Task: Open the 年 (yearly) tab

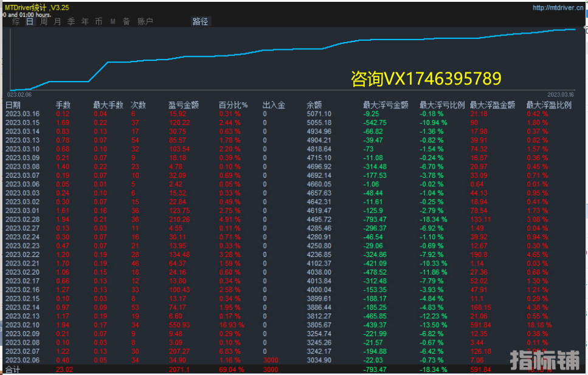Action: [85, 21]
